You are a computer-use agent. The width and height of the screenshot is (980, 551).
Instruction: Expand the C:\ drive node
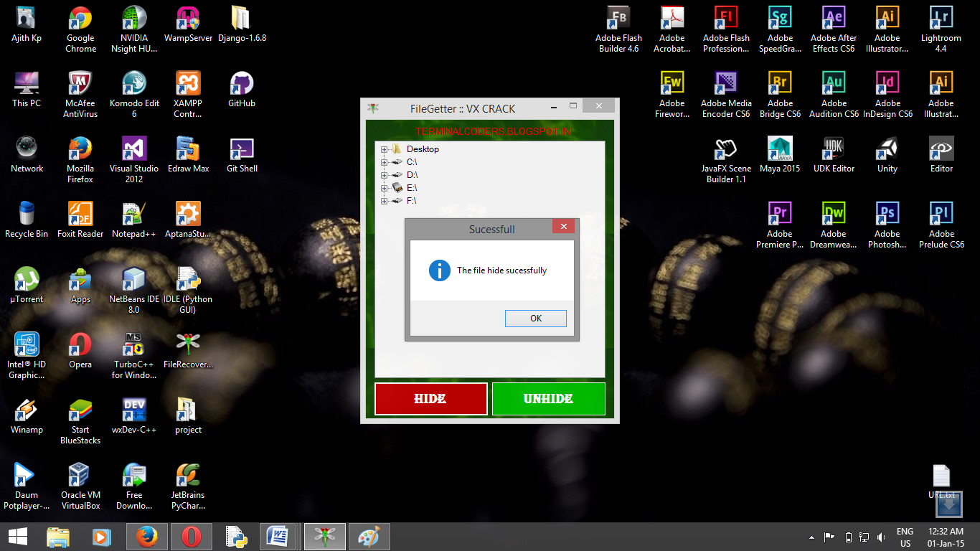pos(384,162)
